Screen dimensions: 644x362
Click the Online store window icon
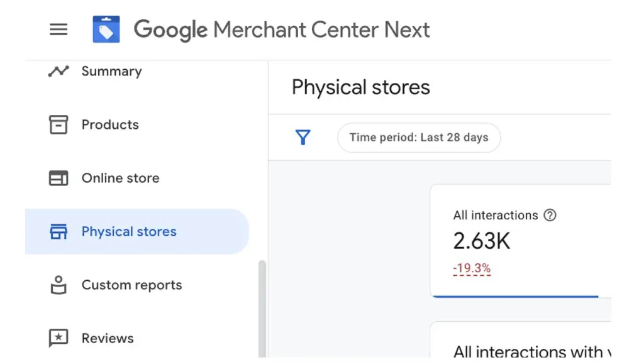point(58,178)
